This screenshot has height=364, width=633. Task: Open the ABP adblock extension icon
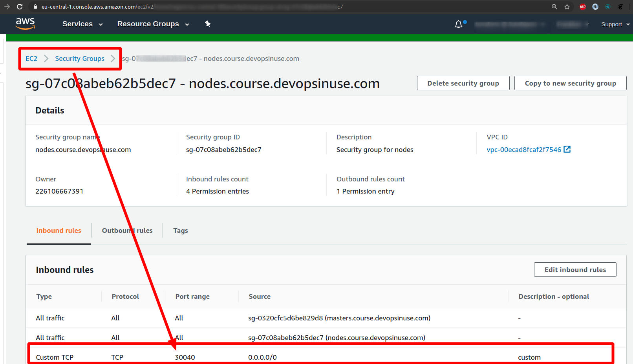tap(583, 7)
